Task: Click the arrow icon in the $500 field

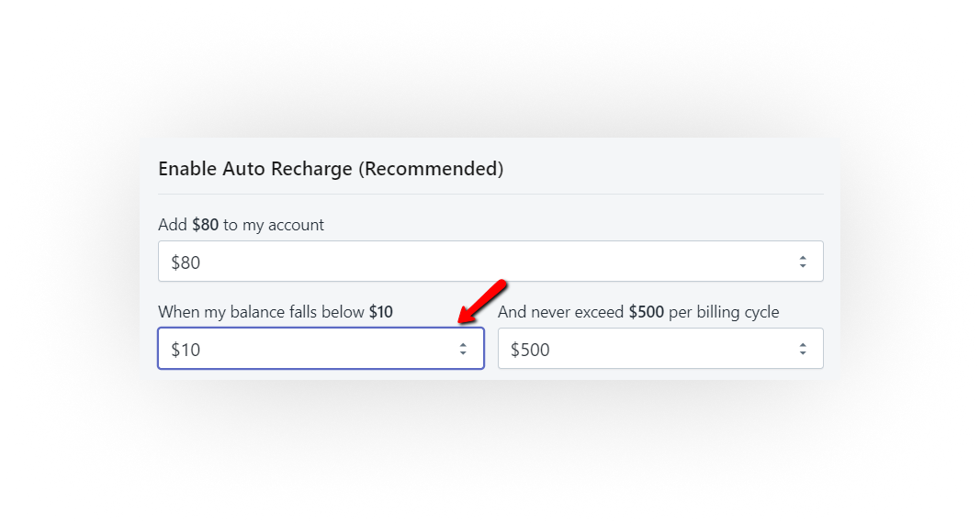Action: coord(803,349)
